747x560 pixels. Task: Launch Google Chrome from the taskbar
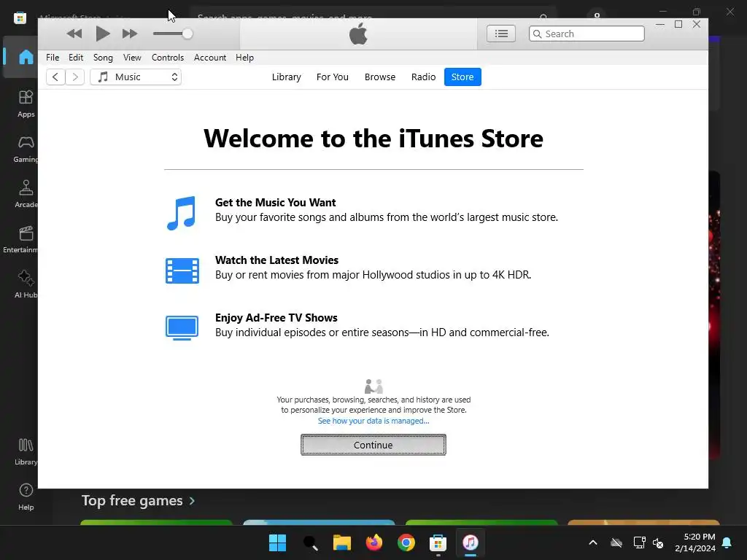tap(406, 542)
